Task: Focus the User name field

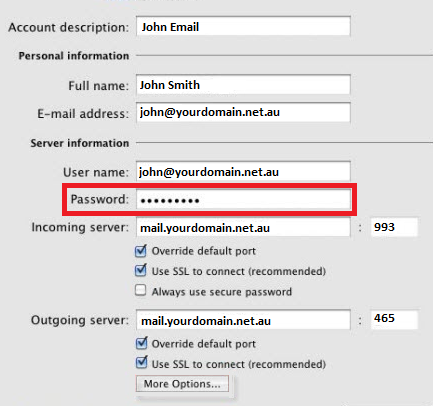Action: 243,171
